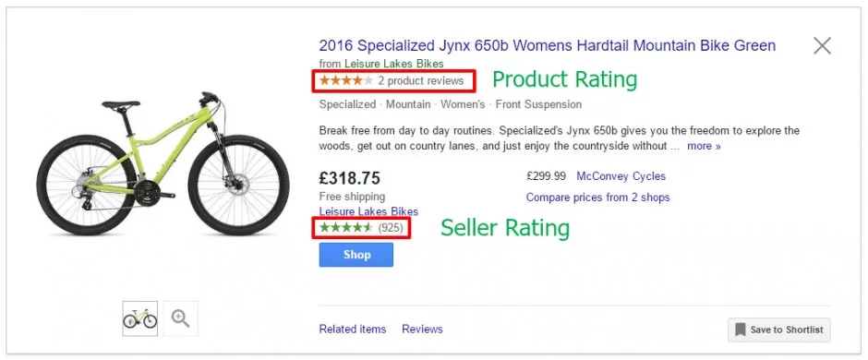Viewport: 868px width, 360px height.
Task: Switch to the Related items tab
Action: pyautogui.click(x=353, y=330)
